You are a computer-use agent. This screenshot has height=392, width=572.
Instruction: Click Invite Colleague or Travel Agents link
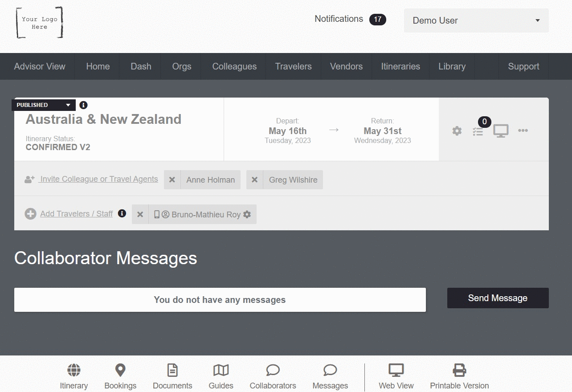click(98, 179)
